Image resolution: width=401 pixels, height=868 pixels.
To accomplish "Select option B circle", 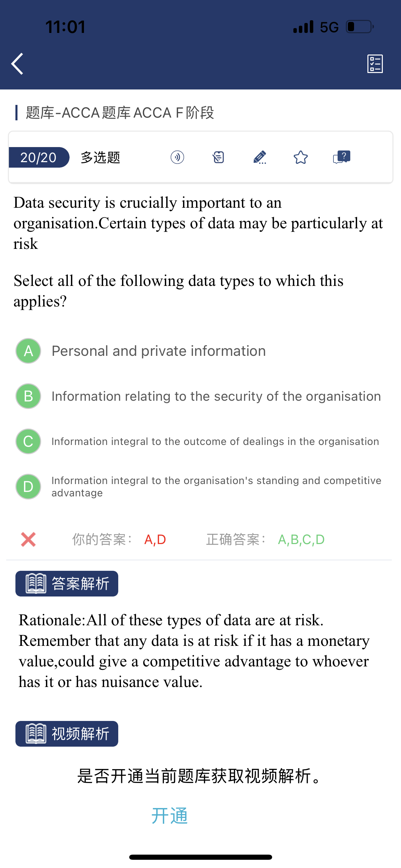I will click(x=28, y=396).
